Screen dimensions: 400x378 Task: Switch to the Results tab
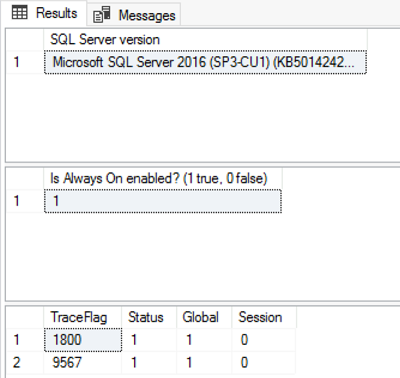click(44, 13)
